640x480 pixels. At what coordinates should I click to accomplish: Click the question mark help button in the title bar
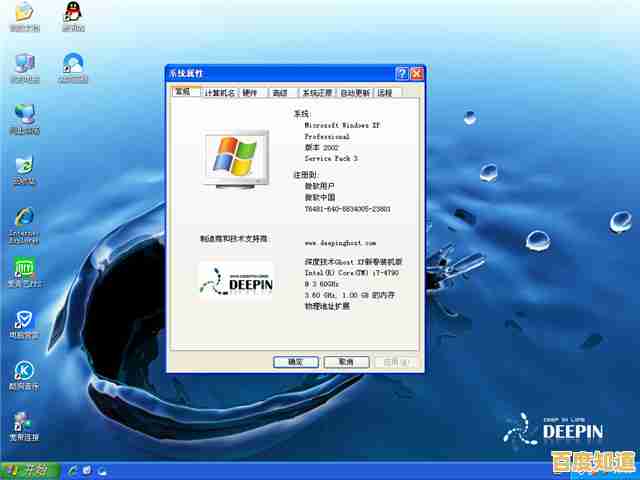401,74
